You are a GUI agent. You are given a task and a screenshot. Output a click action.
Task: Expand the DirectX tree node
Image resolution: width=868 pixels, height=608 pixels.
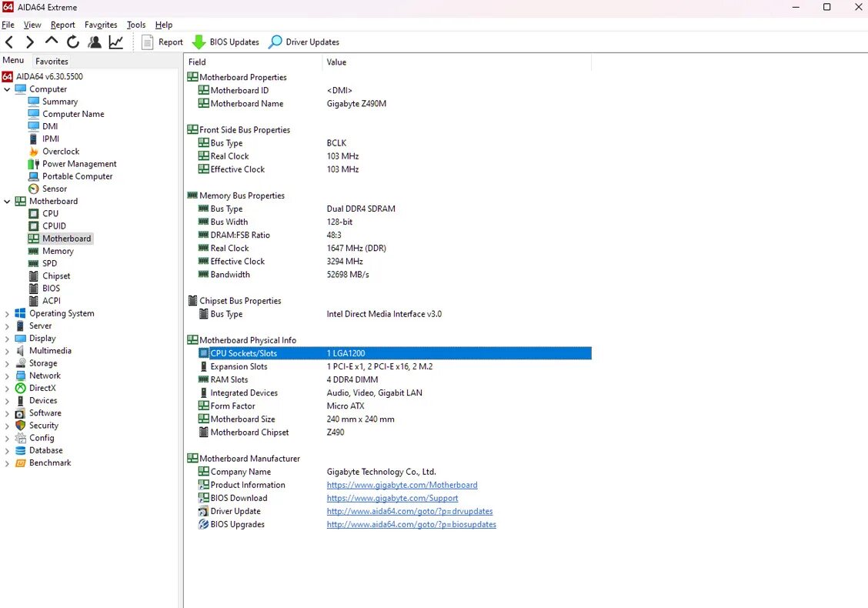[x=7, y=388]
